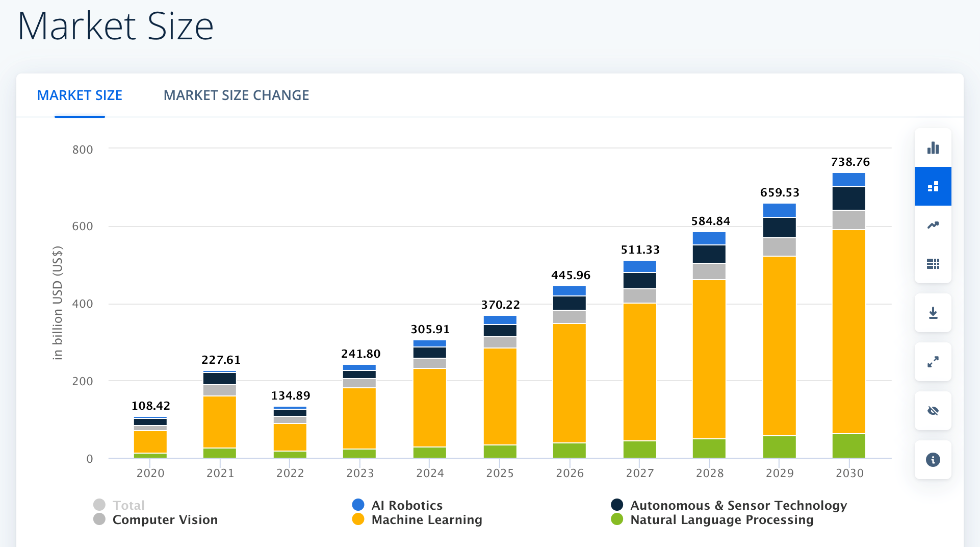The image size is (980, 547).
Task: Click the 108.42 total value label
Action: click(x=150, y=406)
